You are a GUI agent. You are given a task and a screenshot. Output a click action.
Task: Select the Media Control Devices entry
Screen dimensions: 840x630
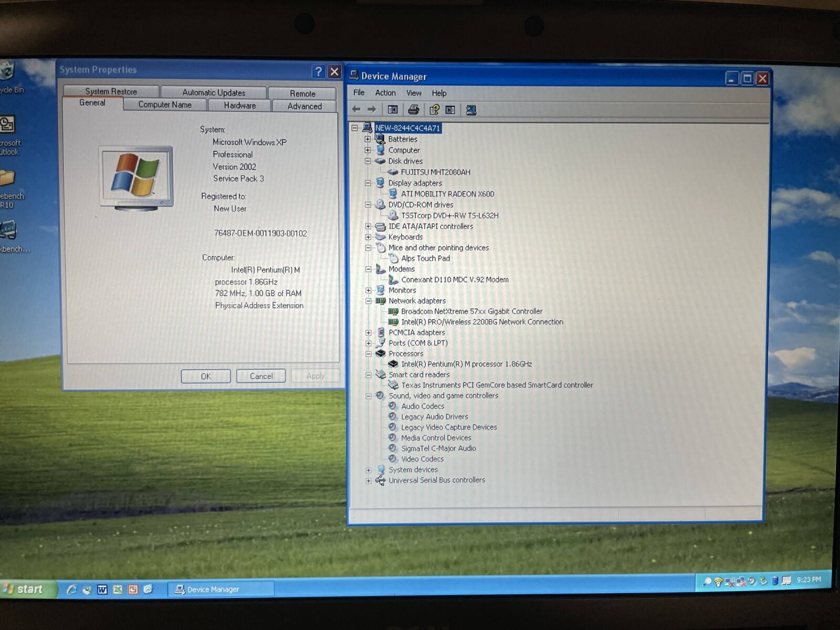point(436,437)
